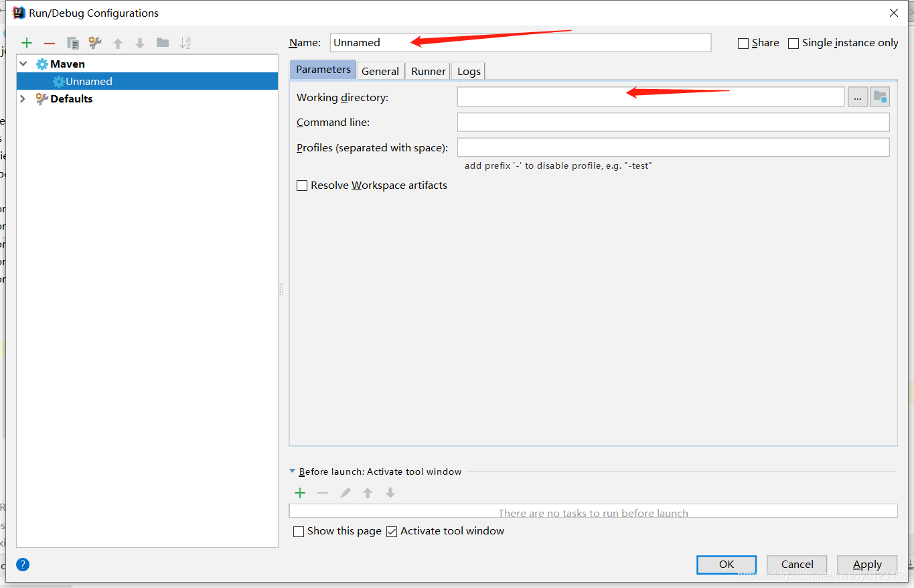Click the IntelliJ icon in the title bar
The image size is (914, 588).
point(19,13)
